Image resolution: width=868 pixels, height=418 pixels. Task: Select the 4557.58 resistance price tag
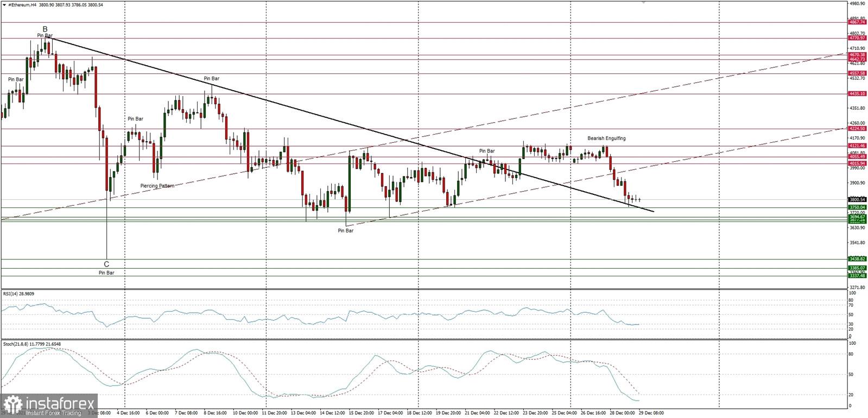click(x=857, y=73)
